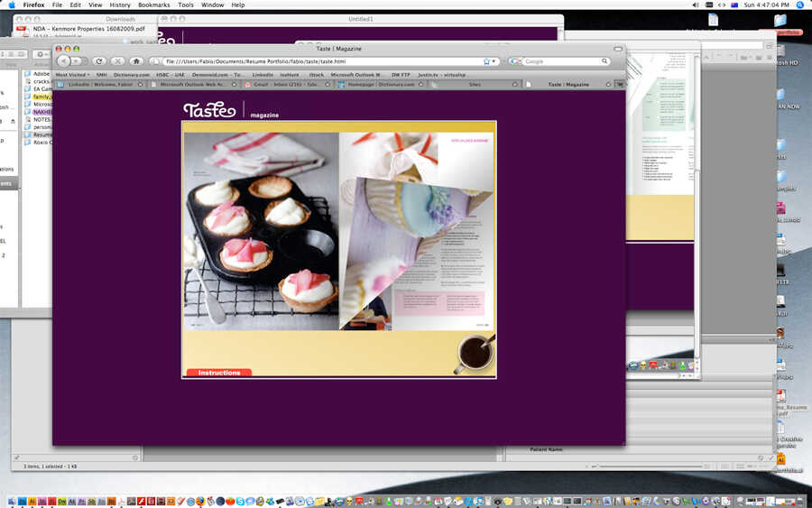Select the NOTES item in Finder list

(42, 119)
